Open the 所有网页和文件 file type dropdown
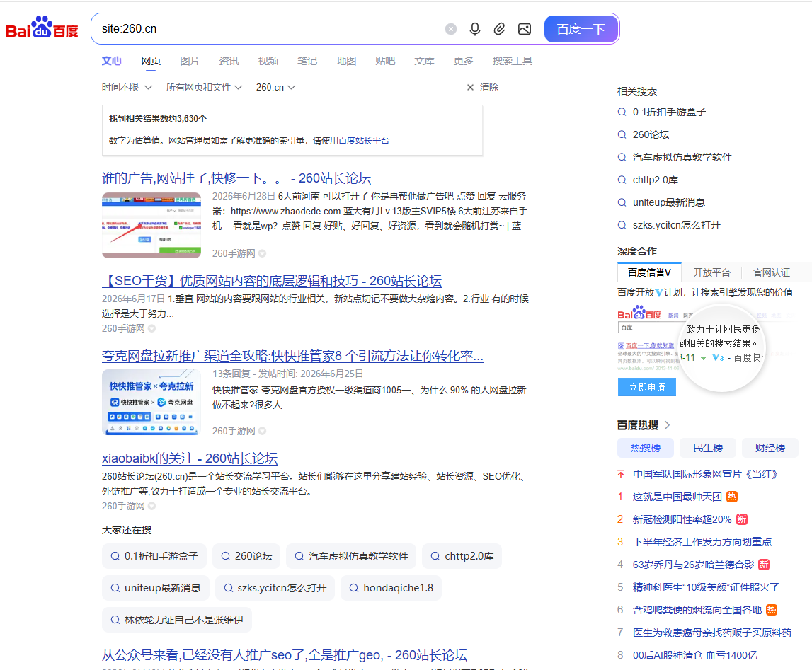The image size is (812, 670). click(204, 88)
